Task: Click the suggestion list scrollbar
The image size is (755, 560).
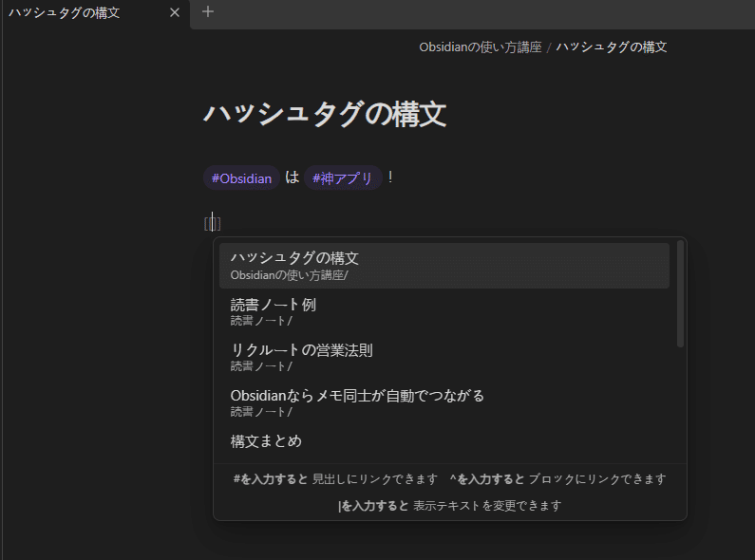Action: (x=680, y=293)
